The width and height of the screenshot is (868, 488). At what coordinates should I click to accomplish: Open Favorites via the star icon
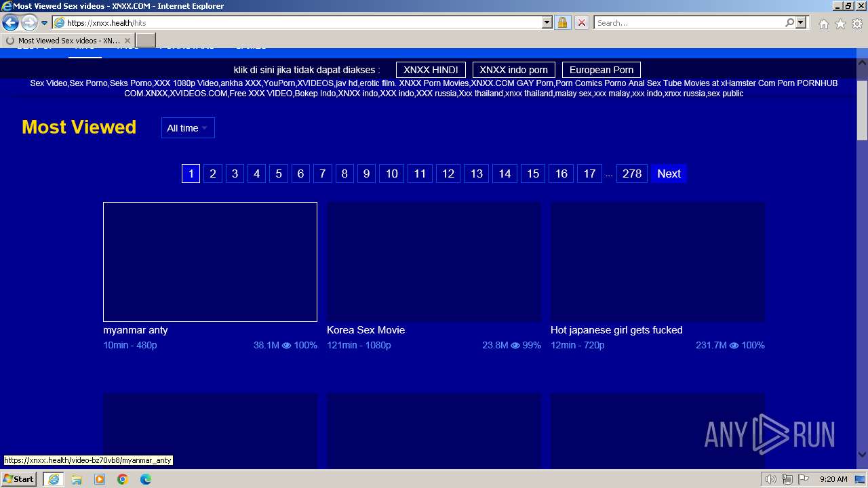(x=840, y=24)
